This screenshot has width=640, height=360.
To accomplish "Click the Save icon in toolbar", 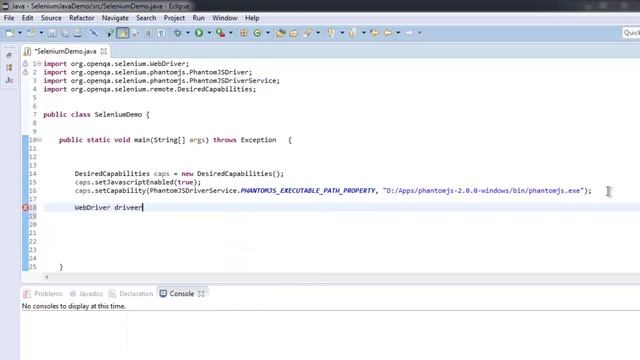I will pos(52,33).
